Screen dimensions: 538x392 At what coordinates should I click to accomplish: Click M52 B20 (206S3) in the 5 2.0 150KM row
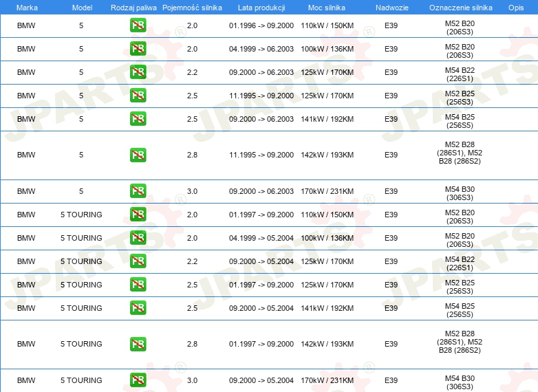tap(460, 28)
